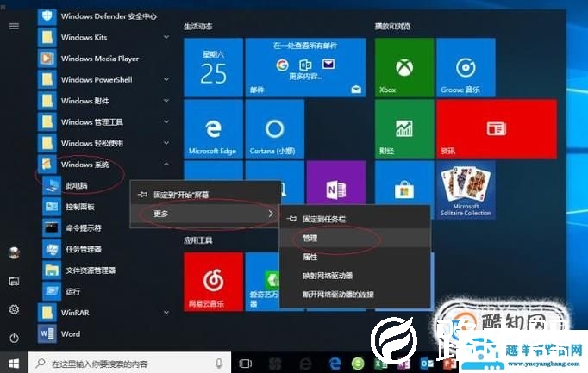Expand the Windows 附件 chevron

[x=166, y=101]
